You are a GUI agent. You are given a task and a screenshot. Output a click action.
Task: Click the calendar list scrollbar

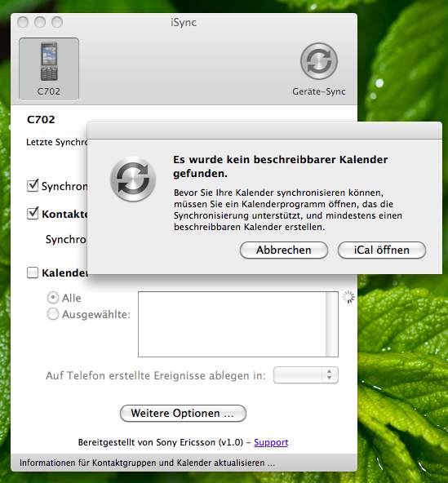click(332, 324)
